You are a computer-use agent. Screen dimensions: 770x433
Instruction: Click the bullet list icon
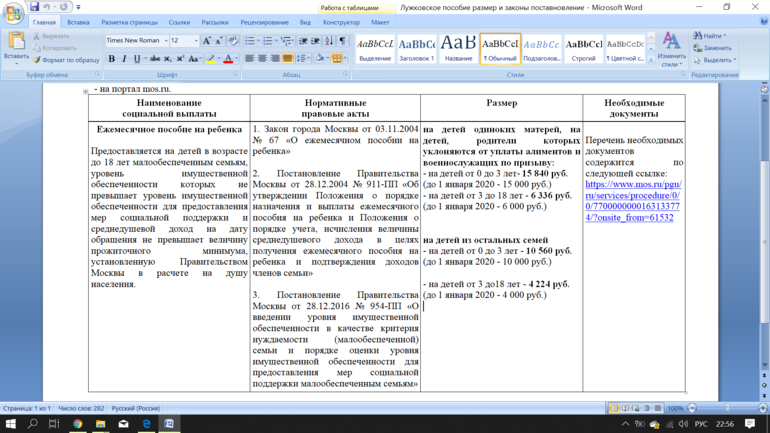[x=250, y=41]
